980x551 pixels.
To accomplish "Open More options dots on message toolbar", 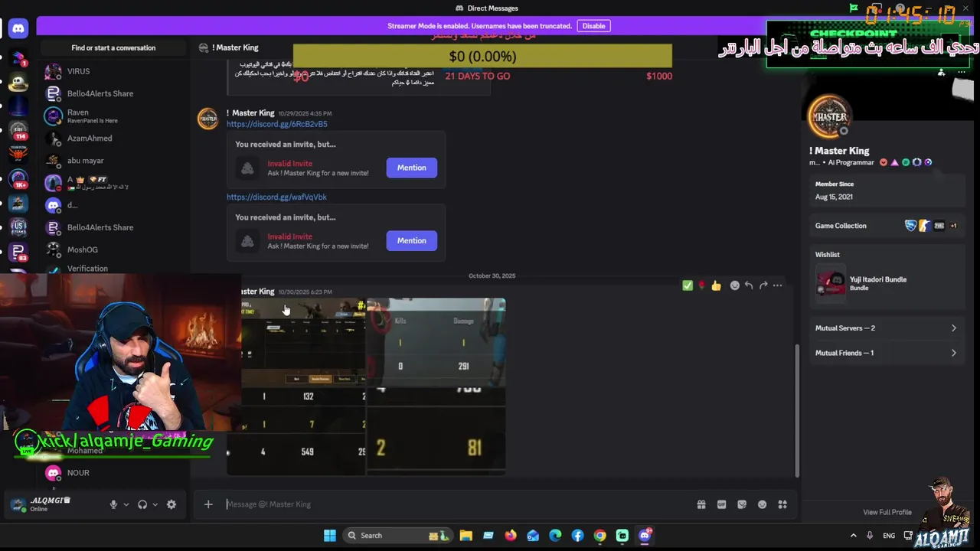I will coord(778,285).
